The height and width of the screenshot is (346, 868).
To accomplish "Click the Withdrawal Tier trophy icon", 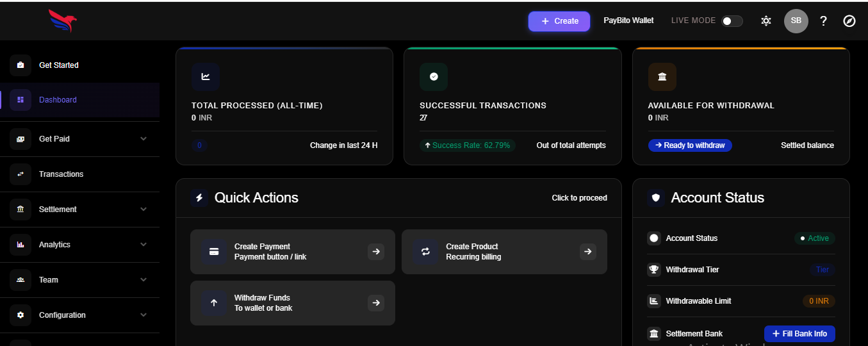I will tap(654, 270).
